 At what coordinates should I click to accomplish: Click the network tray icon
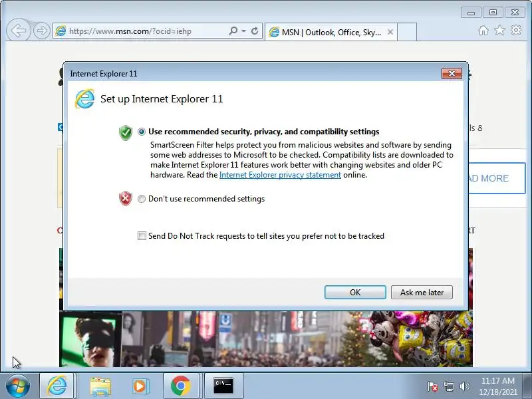click(x=448, y=386)
